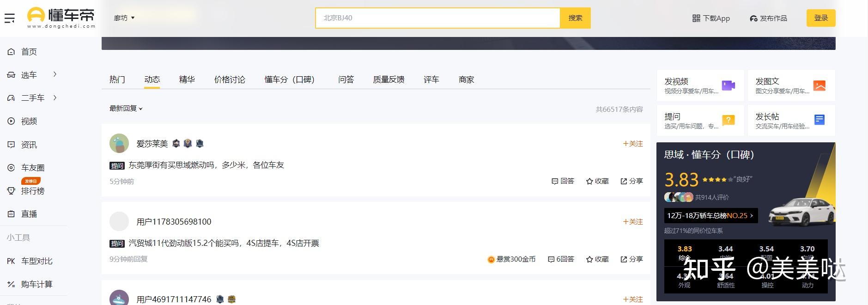
Task: Open profile of 用户4691711147746
Action: 174,299
